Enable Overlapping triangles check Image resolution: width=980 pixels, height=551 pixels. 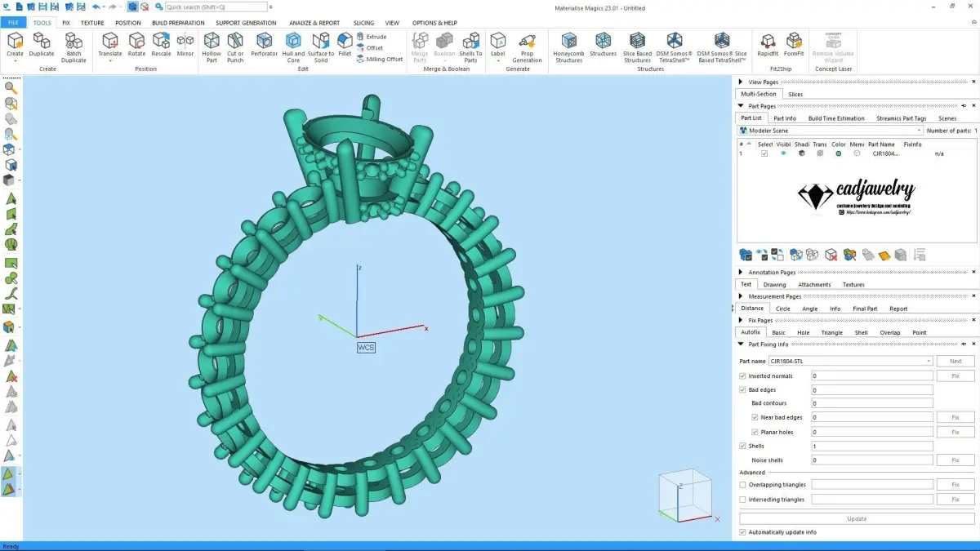pyautogui.click(x=742, y=485)
